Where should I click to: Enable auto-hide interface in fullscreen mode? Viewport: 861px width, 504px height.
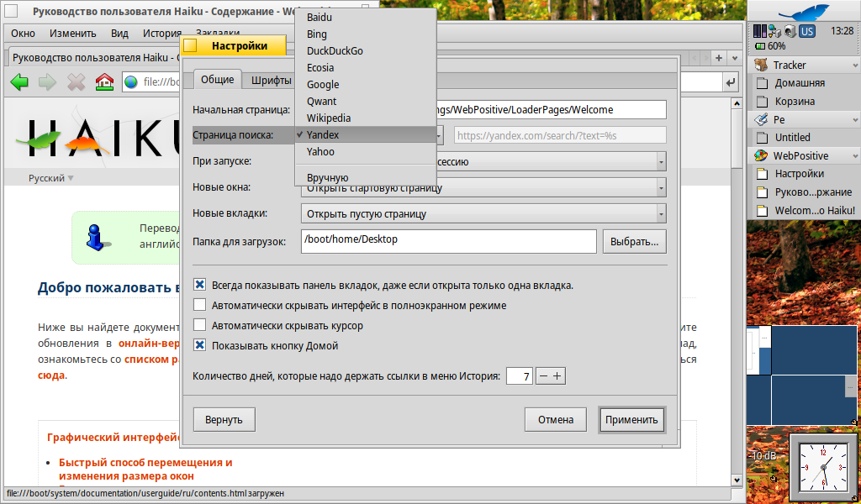[x=200, y=305]
